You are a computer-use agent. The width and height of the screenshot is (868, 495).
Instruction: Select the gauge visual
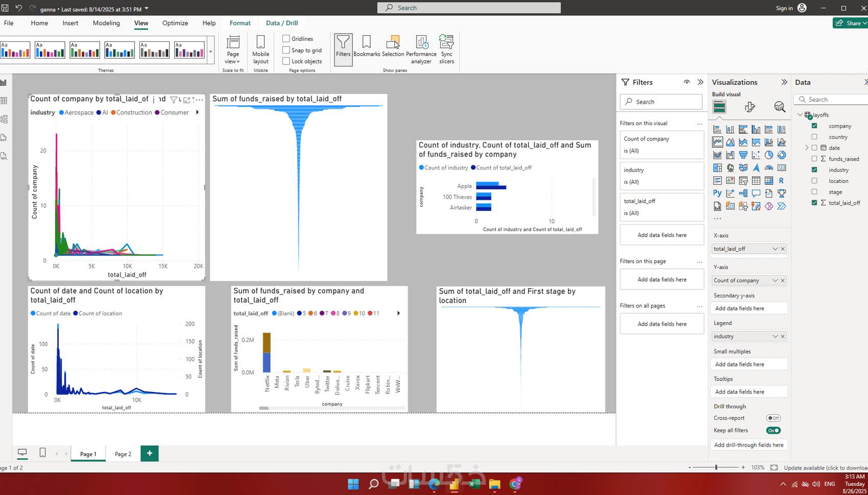pyautogui.click(x=769, y=168)
